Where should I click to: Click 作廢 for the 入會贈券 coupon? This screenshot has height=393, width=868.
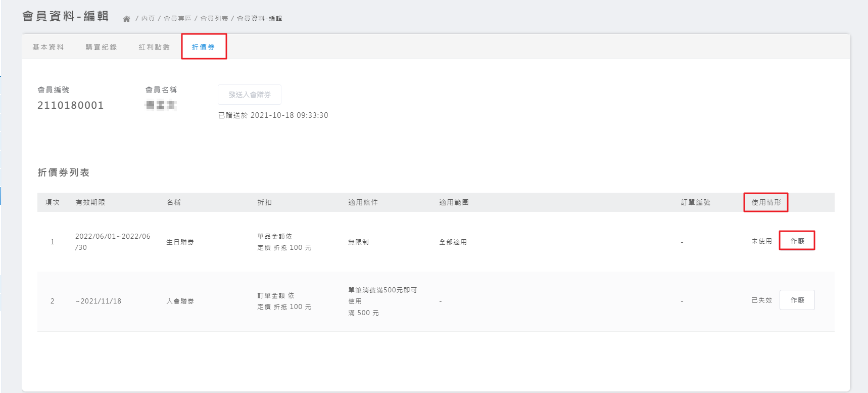(x=797, y=300)
